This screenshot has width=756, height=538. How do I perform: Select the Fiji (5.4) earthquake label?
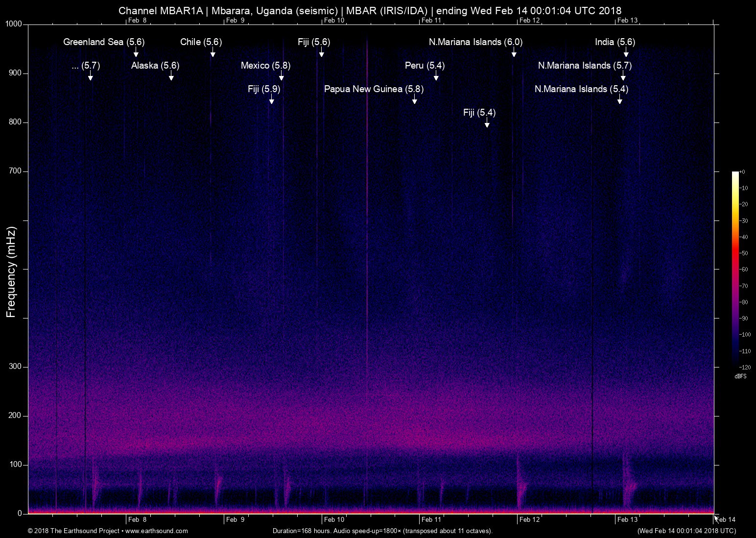[479, 113]
